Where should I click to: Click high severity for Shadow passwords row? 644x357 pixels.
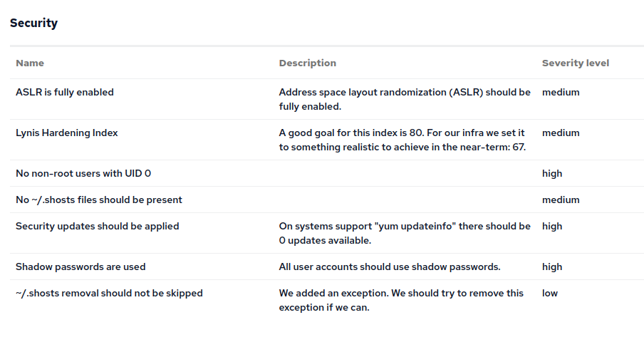(x=552, y=267)
